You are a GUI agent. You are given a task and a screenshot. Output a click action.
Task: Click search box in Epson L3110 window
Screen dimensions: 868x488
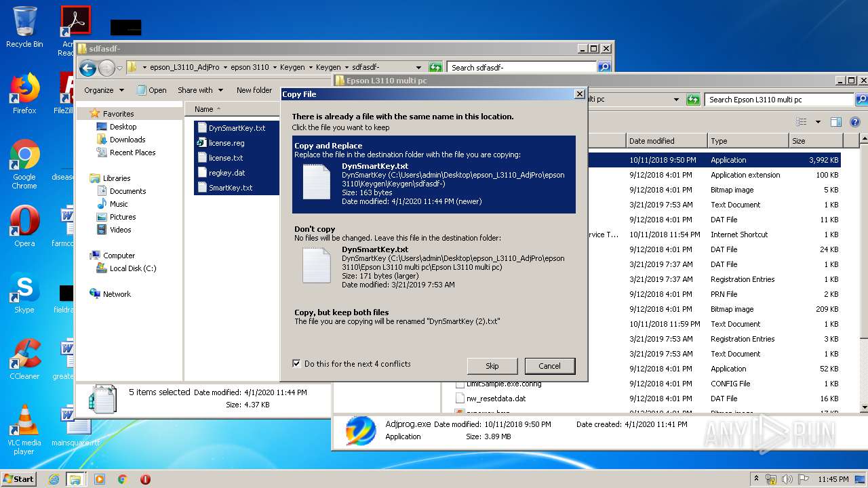[x=778, y=100]
